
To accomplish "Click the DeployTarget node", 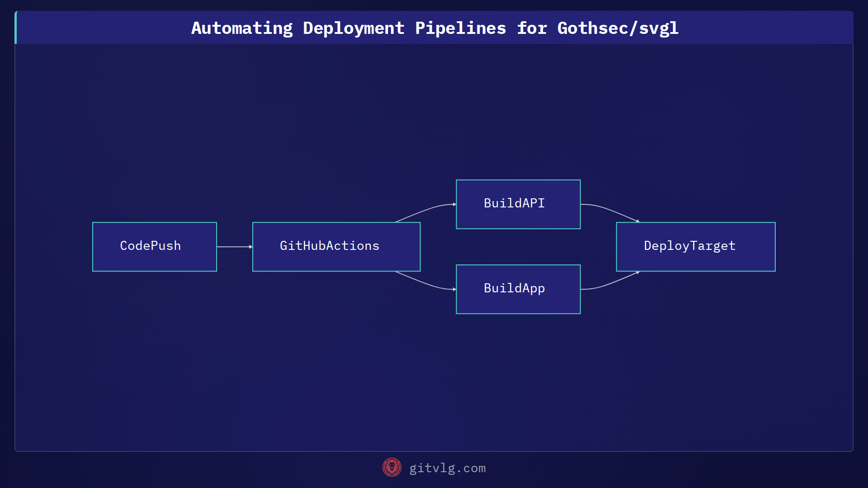I will [696, 247].
